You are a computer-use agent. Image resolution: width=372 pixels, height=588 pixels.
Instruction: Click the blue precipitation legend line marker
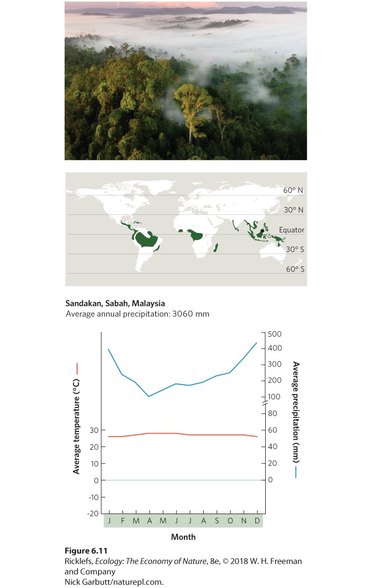[x=296, y=472]
